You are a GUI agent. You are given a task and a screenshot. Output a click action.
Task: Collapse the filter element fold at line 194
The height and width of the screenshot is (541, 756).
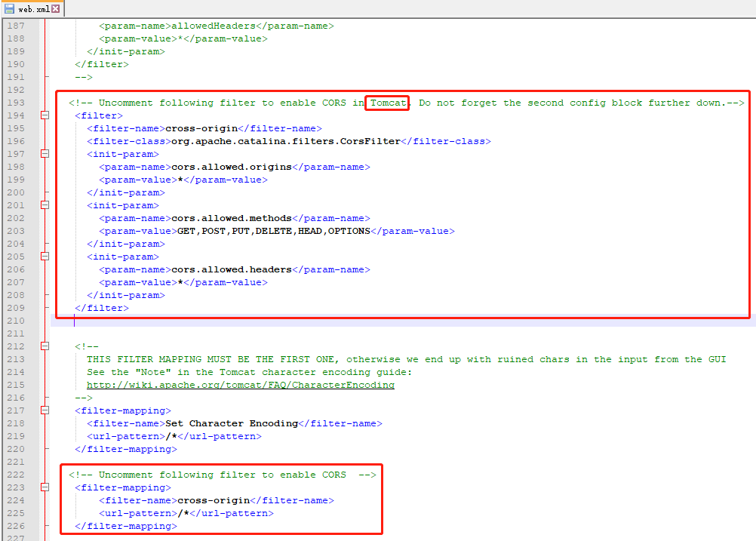tap(45, 115)
